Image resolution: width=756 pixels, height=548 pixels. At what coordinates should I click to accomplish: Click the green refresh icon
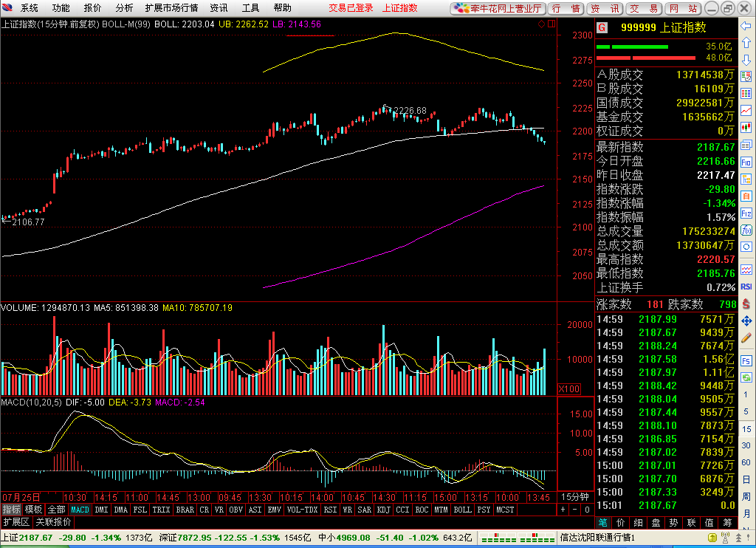coord(746,377)
